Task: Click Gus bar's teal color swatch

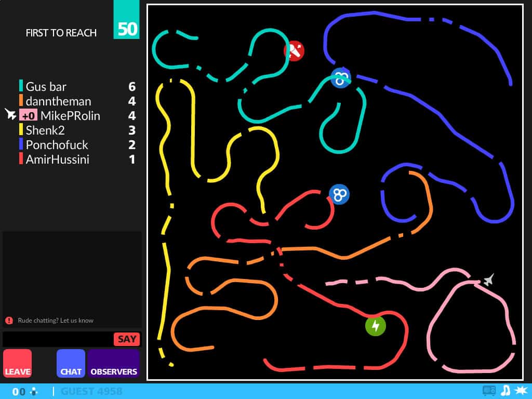Action: (x=20, y=86)
